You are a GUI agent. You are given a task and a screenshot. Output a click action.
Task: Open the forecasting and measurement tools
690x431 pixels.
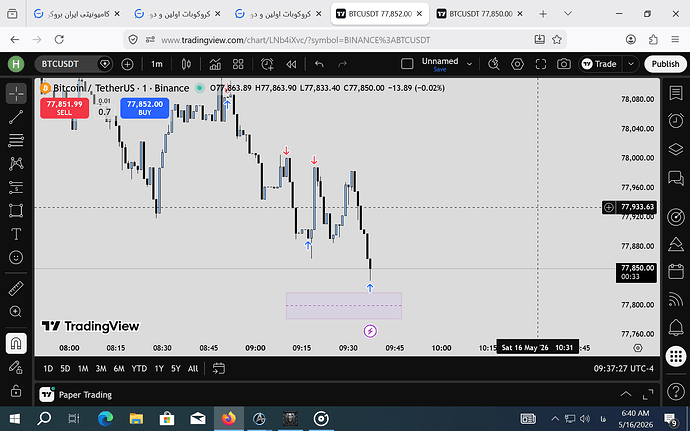click(x=16, y=187)
